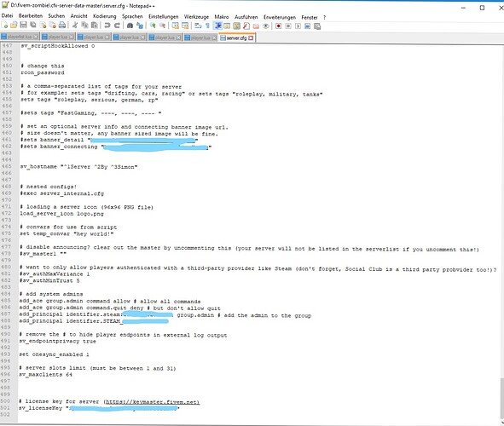Show the Document Map panel icon
Viewport: 504px width, 426px height.
point(236,26)
